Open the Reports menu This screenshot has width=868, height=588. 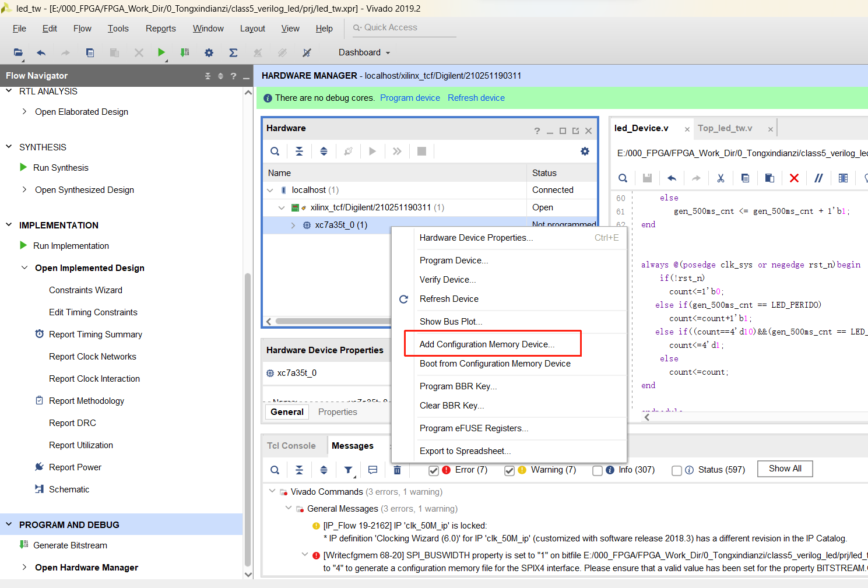160,29
